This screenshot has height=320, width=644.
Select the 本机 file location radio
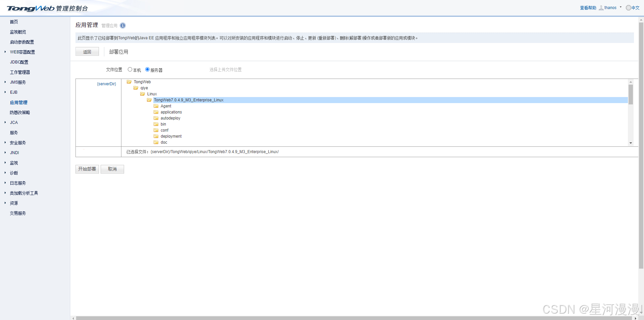pyautogui.click(x=130, y=70)
